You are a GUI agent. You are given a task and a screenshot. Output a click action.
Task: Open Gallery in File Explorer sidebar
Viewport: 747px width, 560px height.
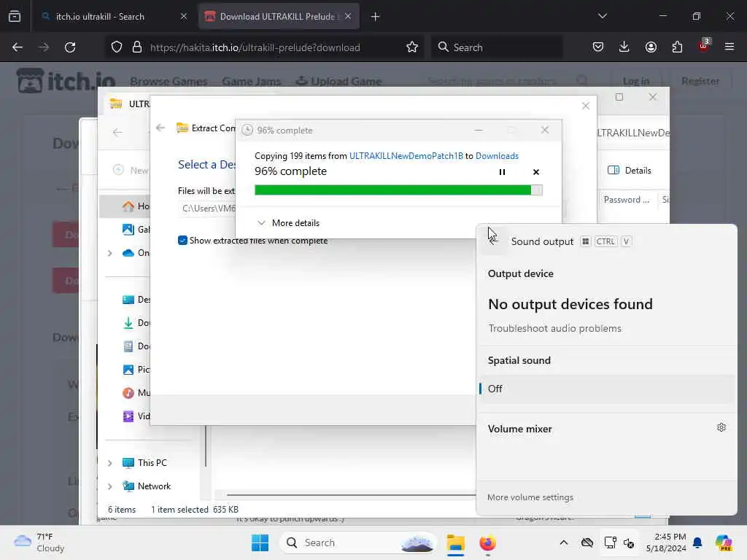136,230
